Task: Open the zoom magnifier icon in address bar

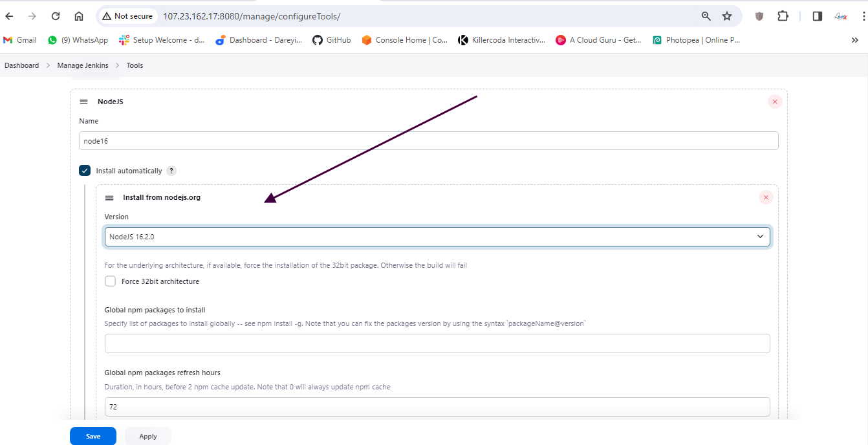Action: [x=706, y=16]
